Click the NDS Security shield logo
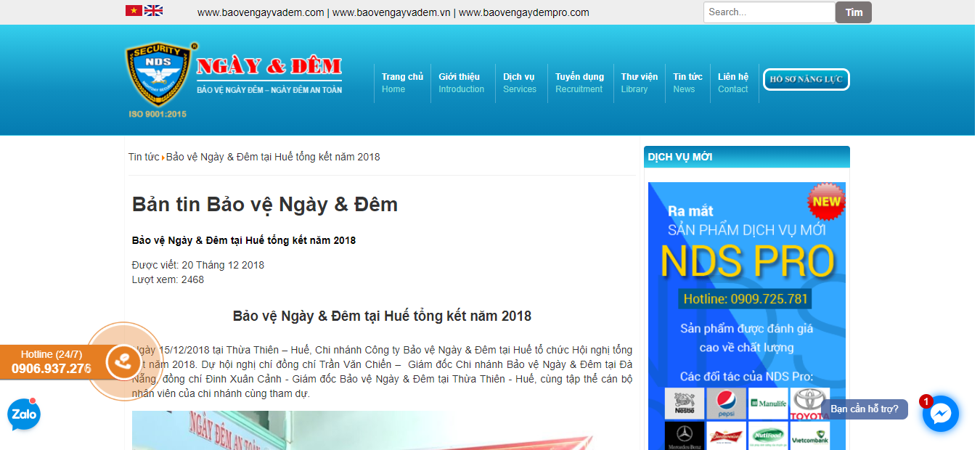 click(159, 75)
